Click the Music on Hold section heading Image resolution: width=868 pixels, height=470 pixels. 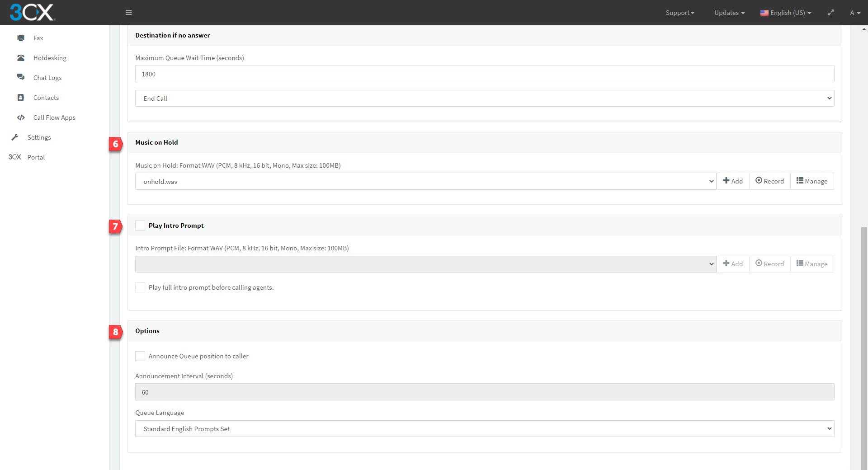tap(156, 142)
